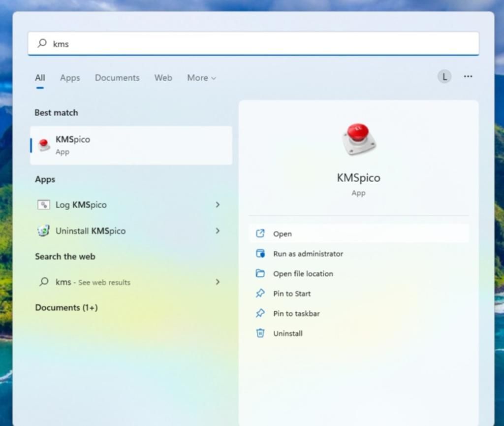
Task: Click the search magnifier icon in search box
Action: pos(42,43)
